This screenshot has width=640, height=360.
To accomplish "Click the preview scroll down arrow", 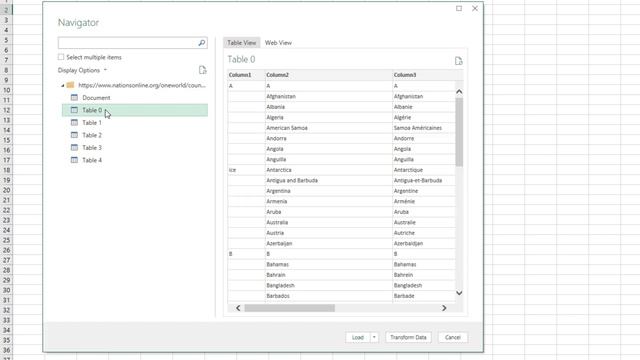I will 459,293.
